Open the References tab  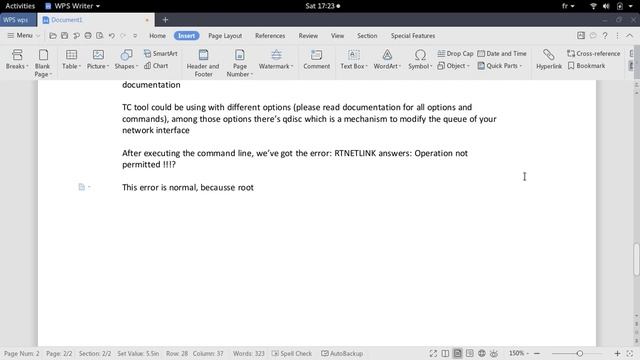[270, 36]
